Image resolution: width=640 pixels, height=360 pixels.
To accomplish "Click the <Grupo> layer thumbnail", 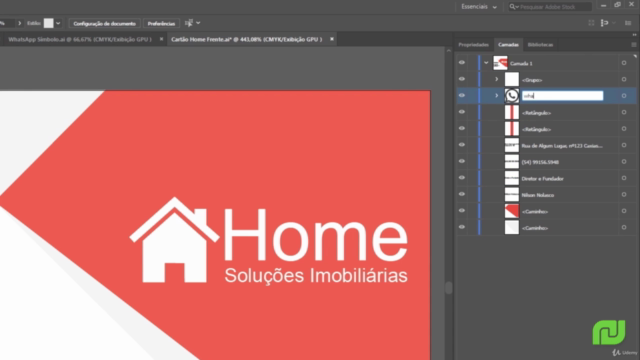I will 512,79.
